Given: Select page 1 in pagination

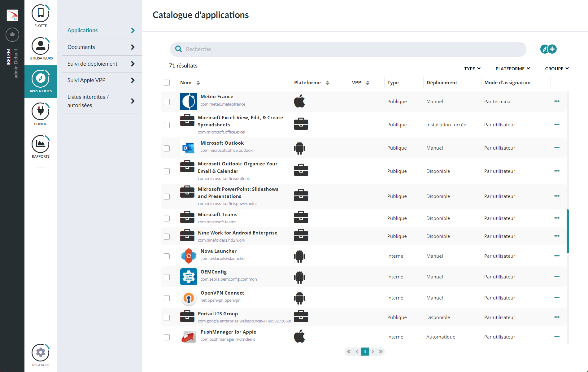Looking at the screenshot, I should click(365, 352).
